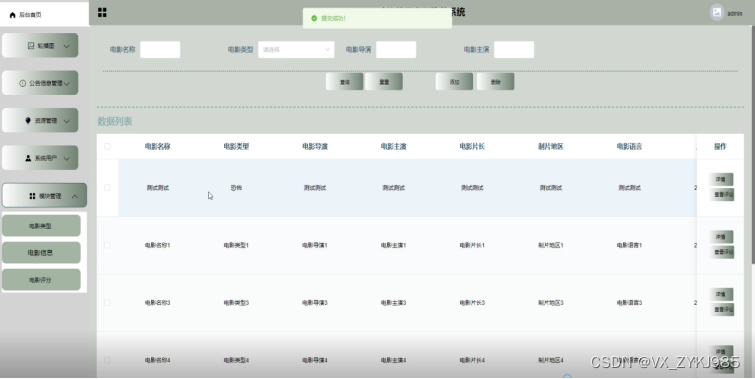Click the 电影片长 column header
The image size is (755, 379).
tap(472, 146)
